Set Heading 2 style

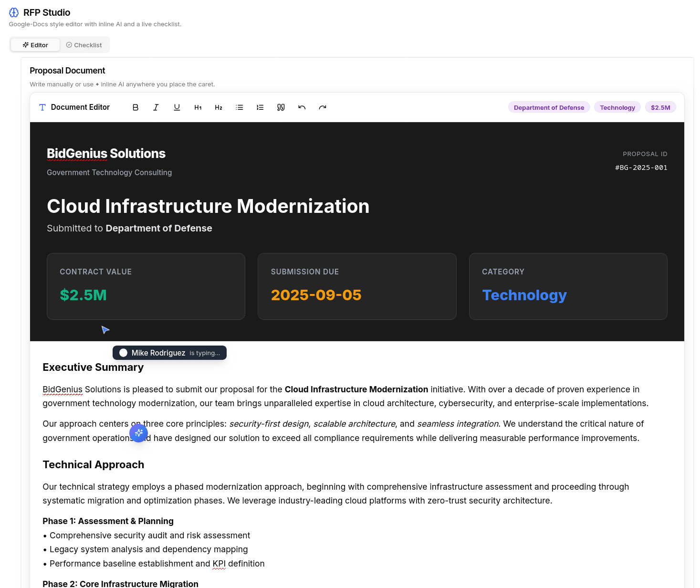(219, 107)
